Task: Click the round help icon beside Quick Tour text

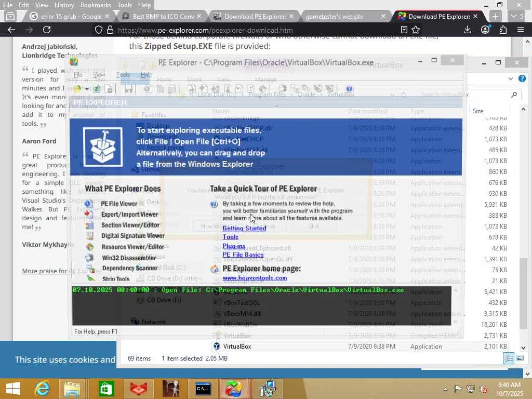Action: coord(214,204)
